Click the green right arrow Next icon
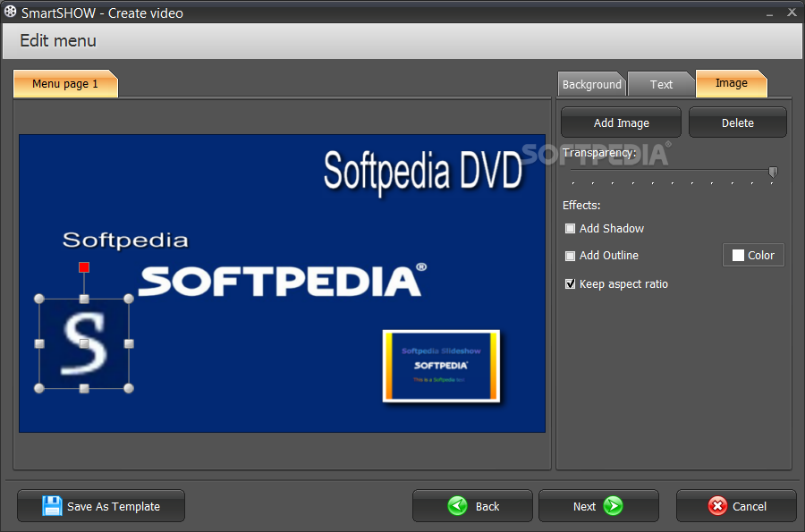 click(x=613, y=506)
